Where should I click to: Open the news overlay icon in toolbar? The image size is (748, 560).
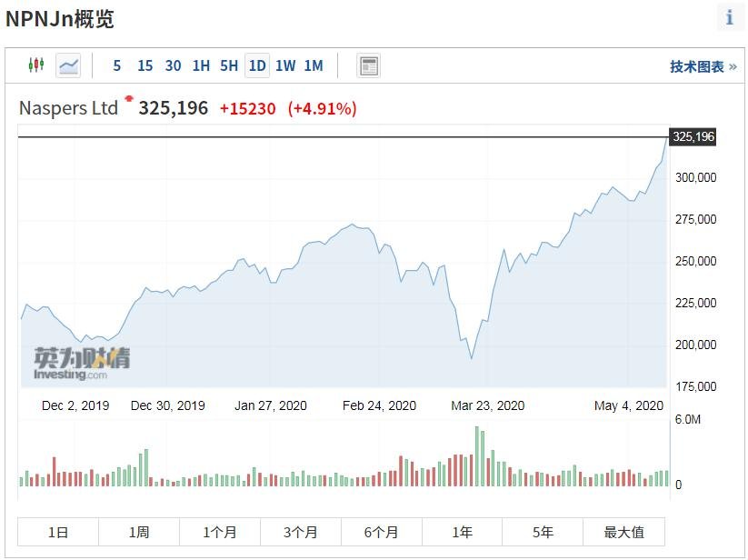click(x=368, y=65)
